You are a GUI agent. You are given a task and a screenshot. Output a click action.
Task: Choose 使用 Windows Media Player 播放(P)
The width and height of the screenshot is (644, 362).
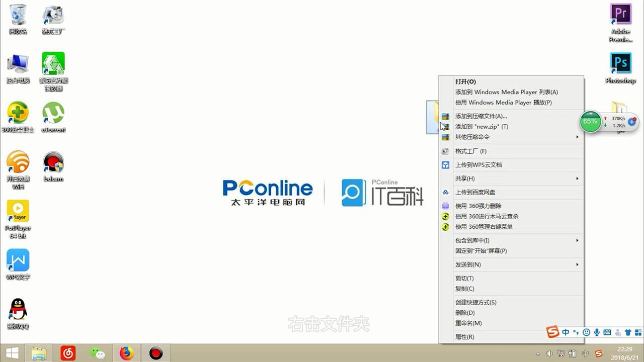(511, 103)
